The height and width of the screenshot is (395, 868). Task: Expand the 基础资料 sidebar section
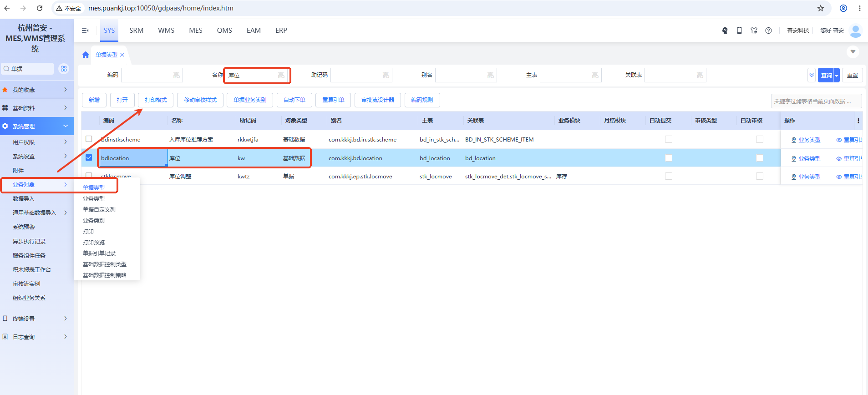[x=36, y=108]
